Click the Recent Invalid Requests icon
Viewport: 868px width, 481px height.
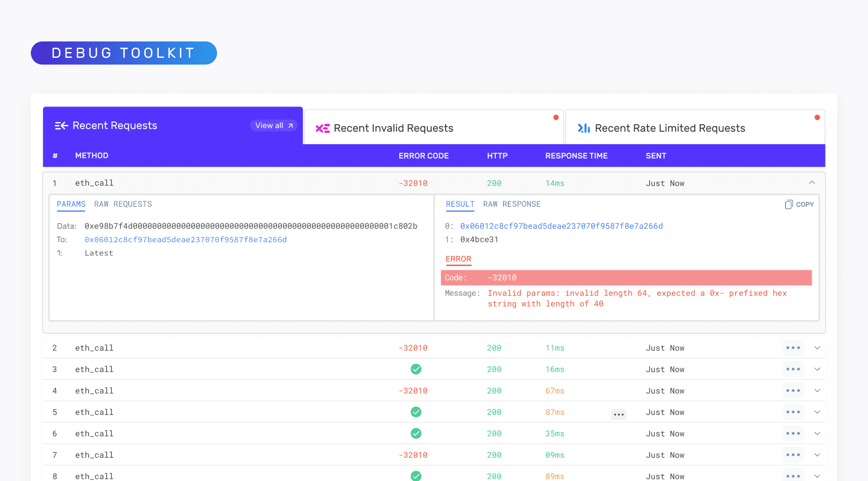[323, 128]
